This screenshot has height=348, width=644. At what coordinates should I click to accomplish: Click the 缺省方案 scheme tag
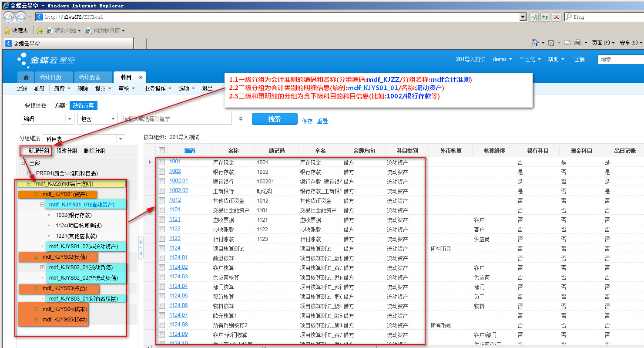[84, 105]
